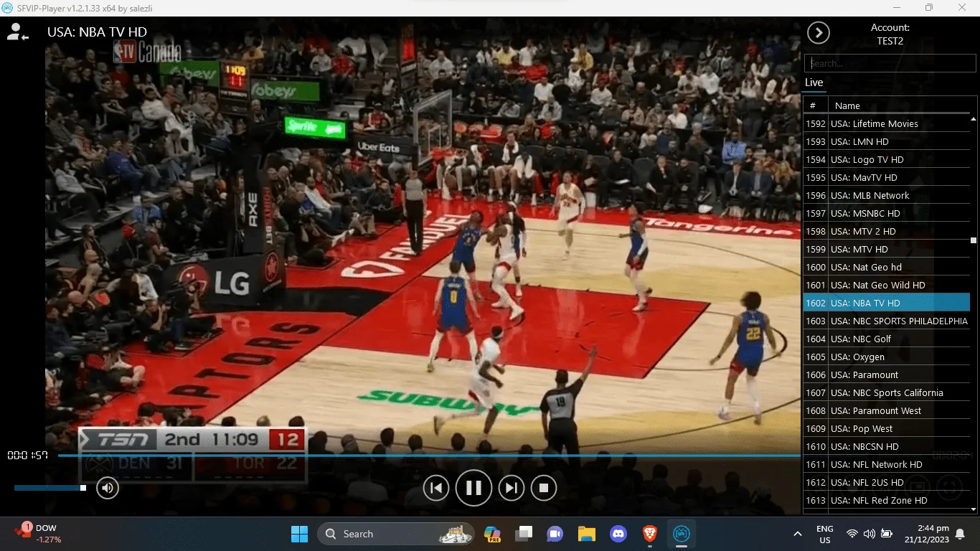The height and width of the screenshot is (551, 980).
Task: Skip to the next channel
Action: (511, 489)
